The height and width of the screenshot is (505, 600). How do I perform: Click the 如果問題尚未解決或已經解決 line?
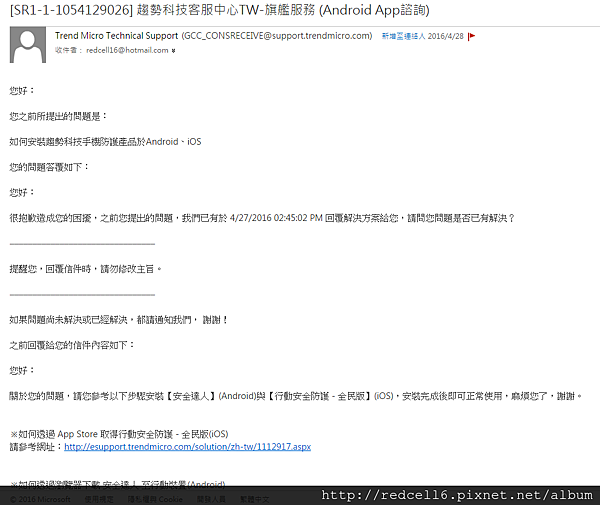tap(119, 320)
